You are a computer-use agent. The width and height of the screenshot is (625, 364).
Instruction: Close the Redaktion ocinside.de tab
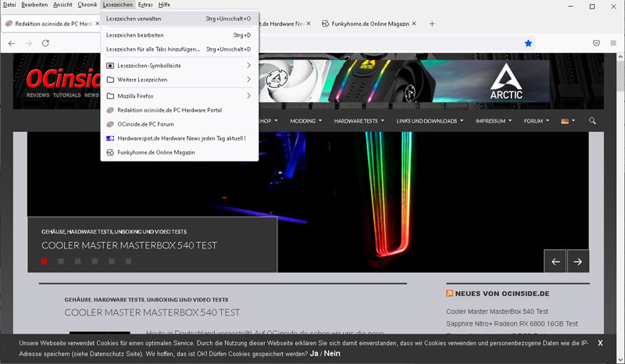click(97, 24)
